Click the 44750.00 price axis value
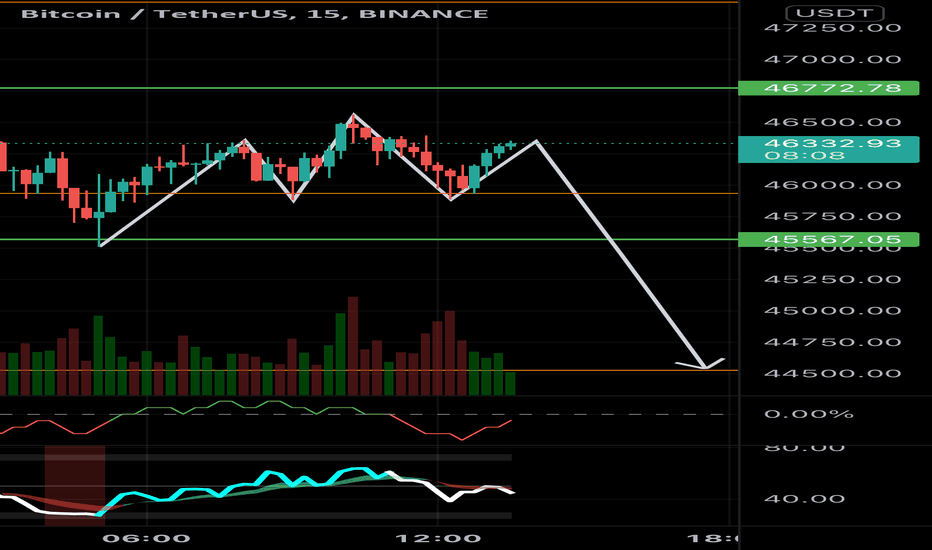932x550 pixels. (x=832, y=342)
